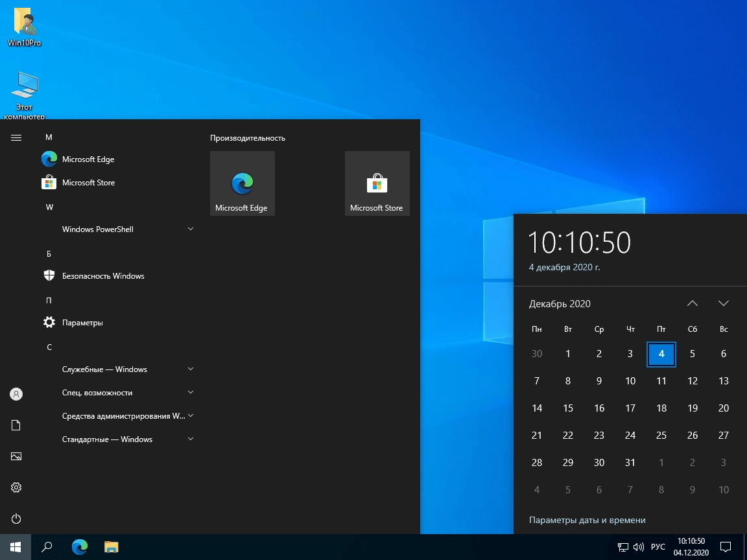Expand the 'Спец. возможности' folder
The image size is (747, 560).
117,392
